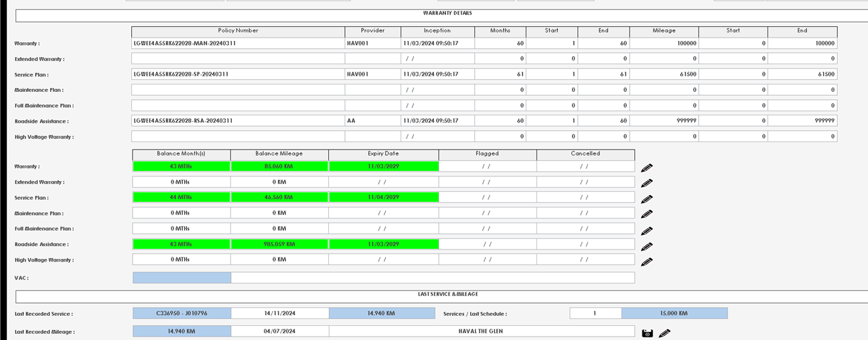
Task: Click the empty VAC text field
Action: (432, 278)
